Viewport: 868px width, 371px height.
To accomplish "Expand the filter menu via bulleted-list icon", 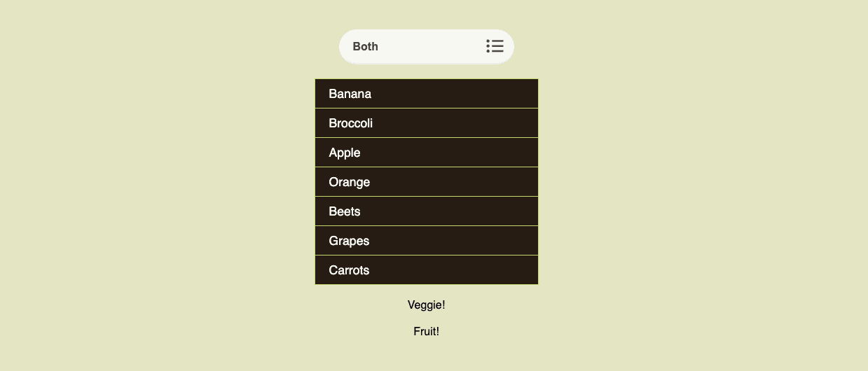I will pyautogui.click(x=495, y=46).
